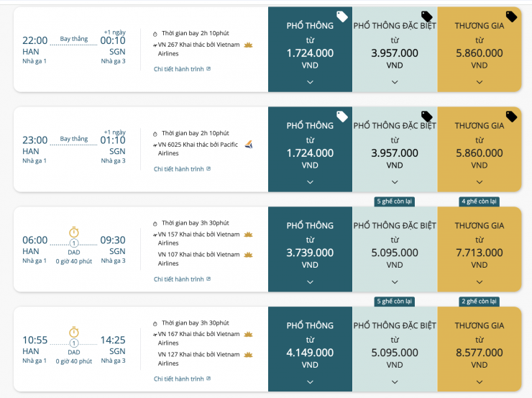Click price tag icon on first Thương Gia fare
This screenshot has height=398, width=532.
[x=512, y=16]
